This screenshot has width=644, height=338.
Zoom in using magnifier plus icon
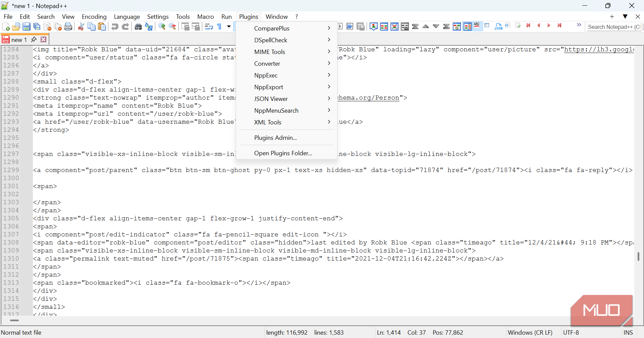point(162,27)
